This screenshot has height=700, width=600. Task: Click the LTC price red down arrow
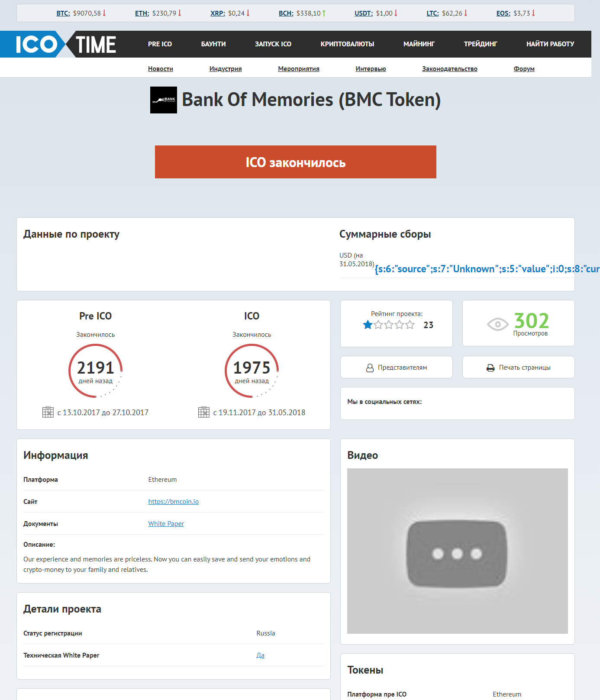click(466, 13)
